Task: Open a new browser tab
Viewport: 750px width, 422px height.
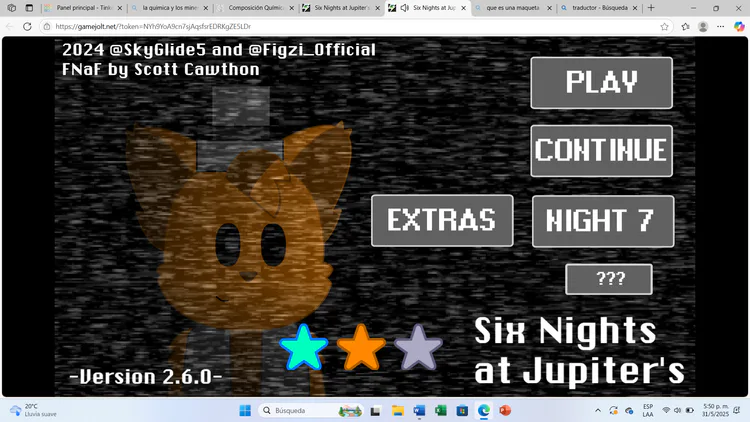Action: pyautogui.click(x=651, y=8)
